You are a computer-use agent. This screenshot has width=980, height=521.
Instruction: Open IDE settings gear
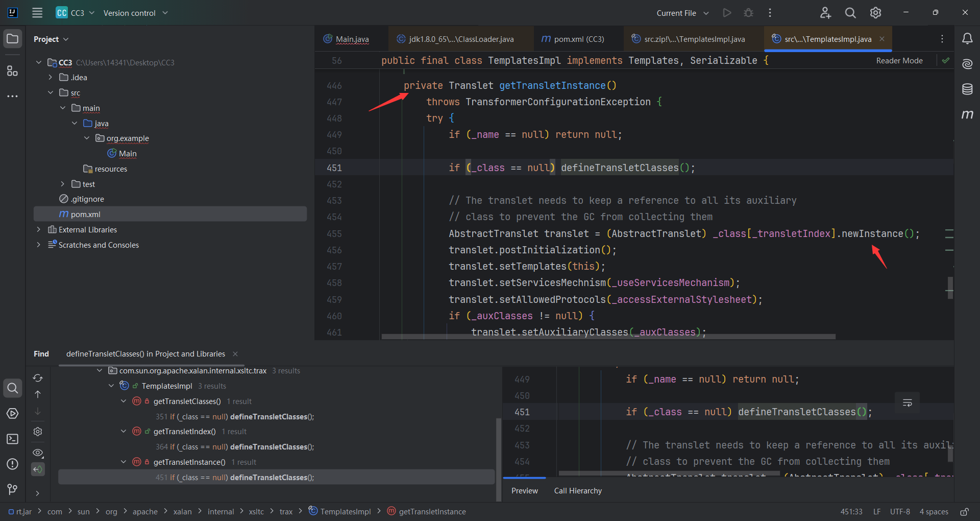click(x=875, y=13)
